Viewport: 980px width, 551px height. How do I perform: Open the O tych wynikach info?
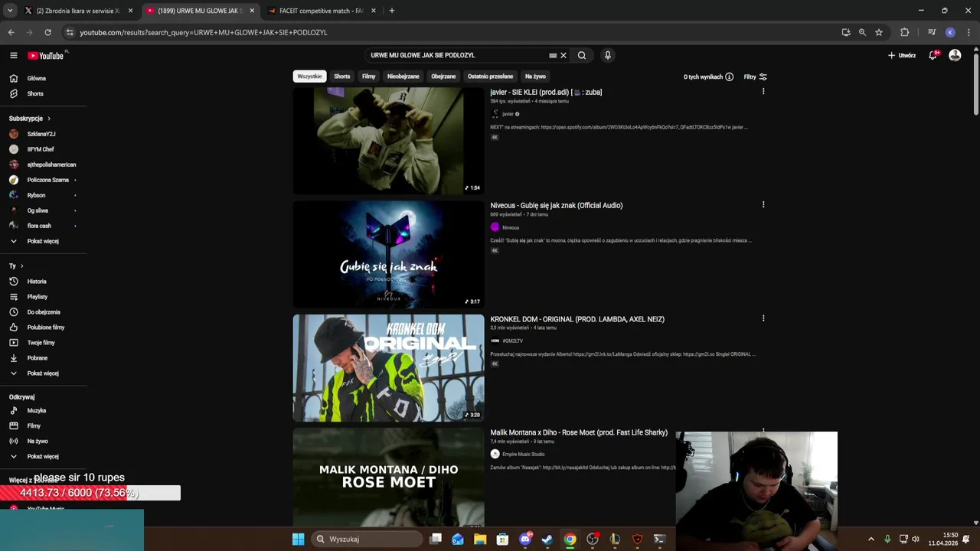pyautogui.click(x=709, y=77)
